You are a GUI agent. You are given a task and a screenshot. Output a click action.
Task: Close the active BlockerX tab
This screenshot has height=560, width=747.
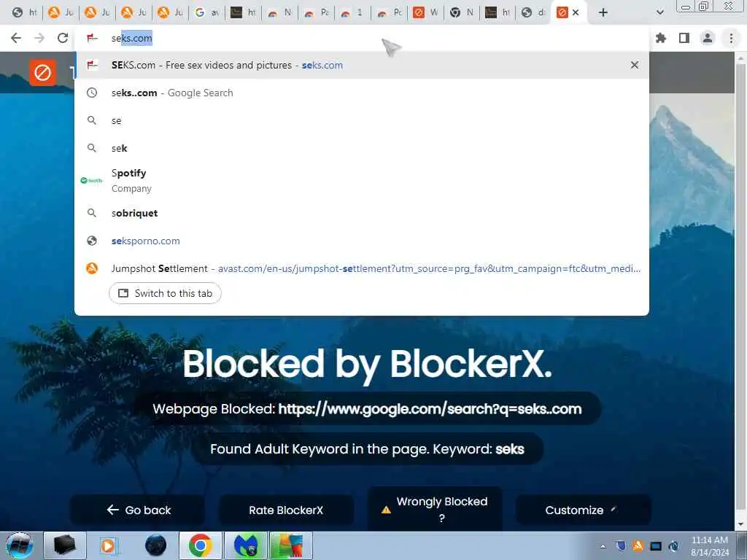pyautogui.click(x=576, y=13)
